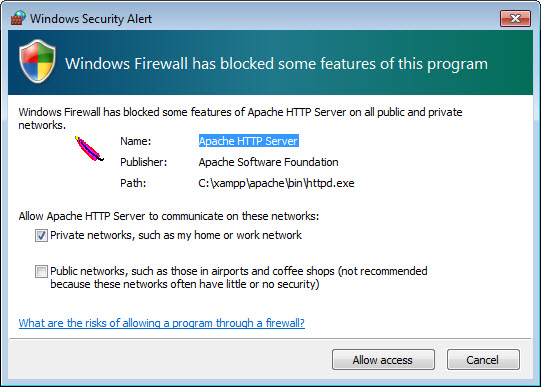The width and height of the screenshot is (541, 387).
Task: Click the Publisher: label
Action: [144, 162]
